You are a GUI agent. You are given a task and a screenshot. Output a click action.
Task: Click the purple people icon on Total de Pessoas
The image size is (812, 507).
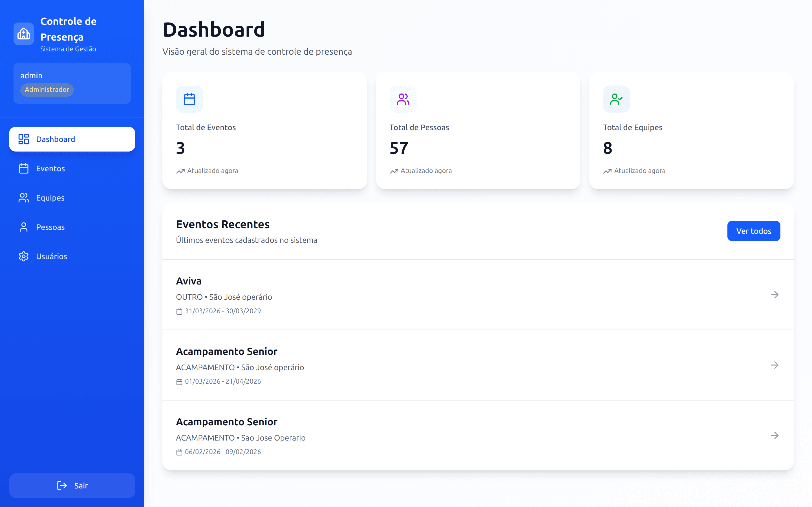403,99
